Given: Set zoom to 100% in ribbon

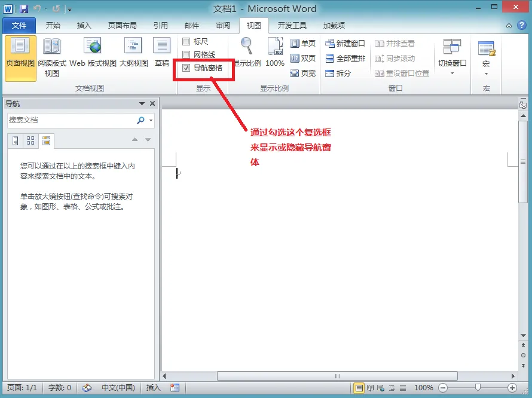Looking at the screenshot, I should [x=275, y=53].
